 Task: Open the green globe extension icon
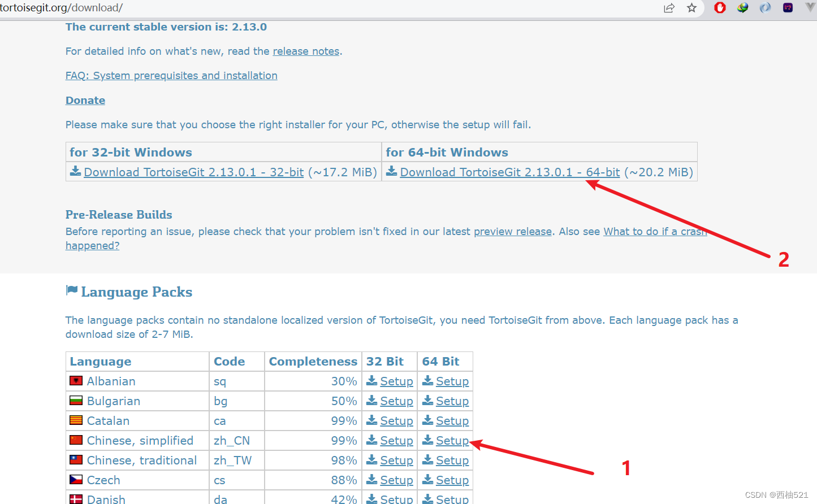click(x=742, y=7)
